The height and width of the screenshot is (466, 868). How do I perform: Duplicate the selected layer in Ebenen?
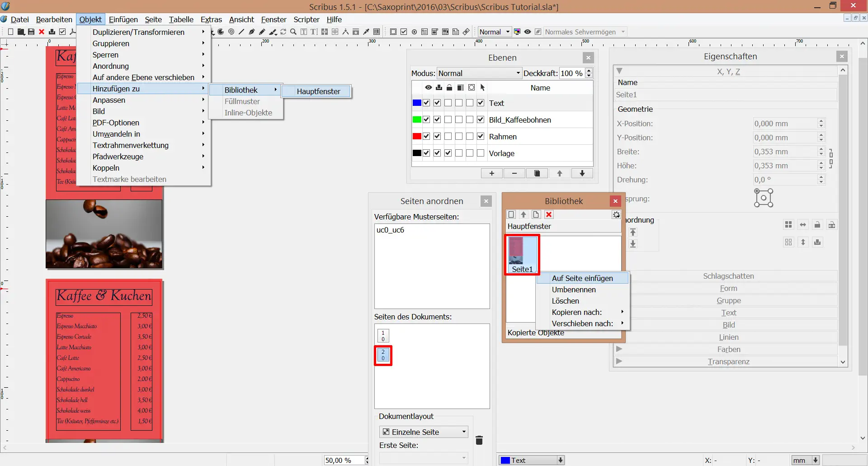point(537,173)
